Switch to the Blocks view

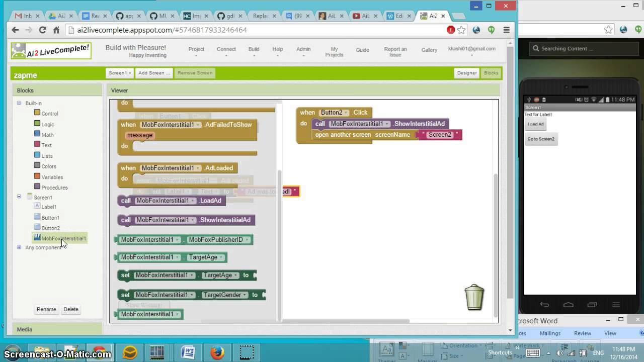point(491,73)
